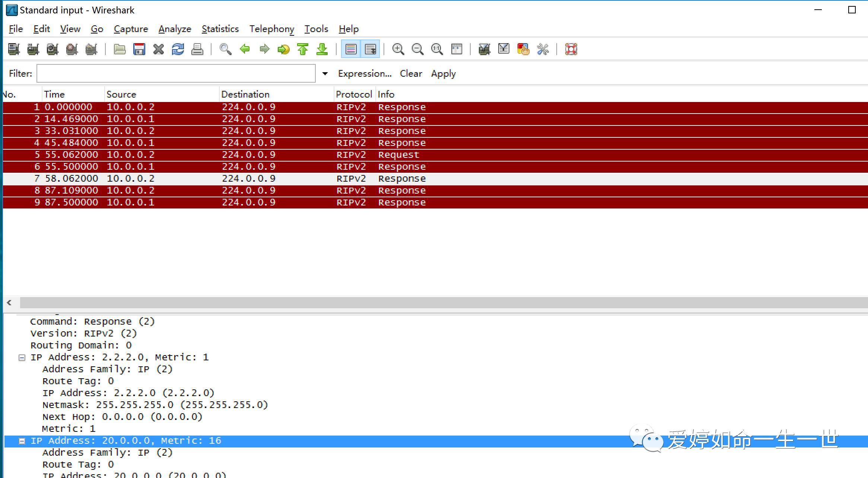Click the Expression... filter button

(x=365, y=74)
